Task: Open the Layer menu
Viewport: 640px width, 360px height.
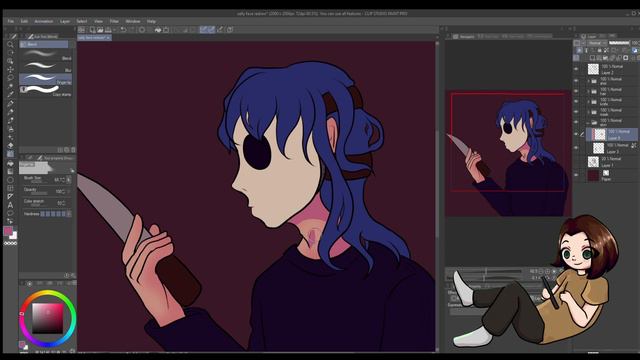Action: (64, 21)
